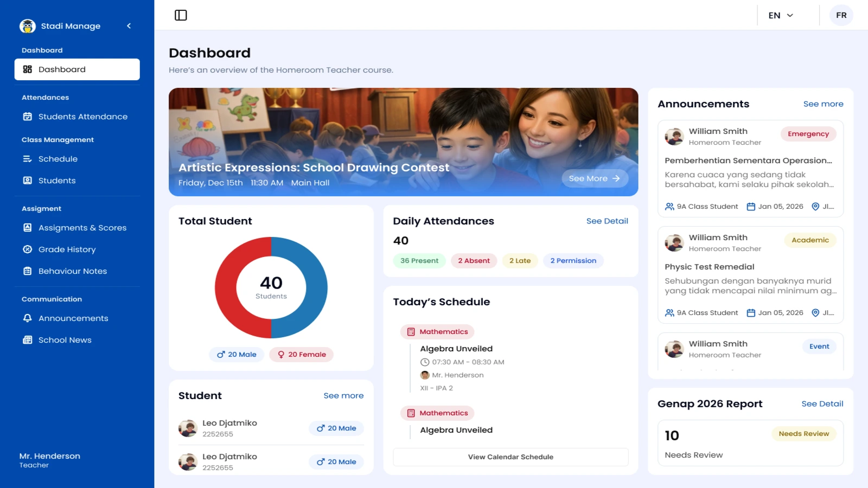868x488 pixels.
Task: Click See more in the Student card
Action: click(x=343, y=396)
